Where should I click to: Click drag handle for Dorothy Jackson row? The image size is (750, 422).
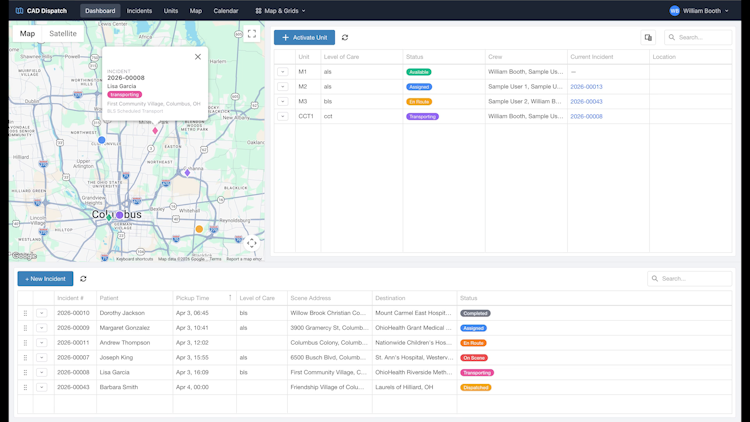point(25,313)
